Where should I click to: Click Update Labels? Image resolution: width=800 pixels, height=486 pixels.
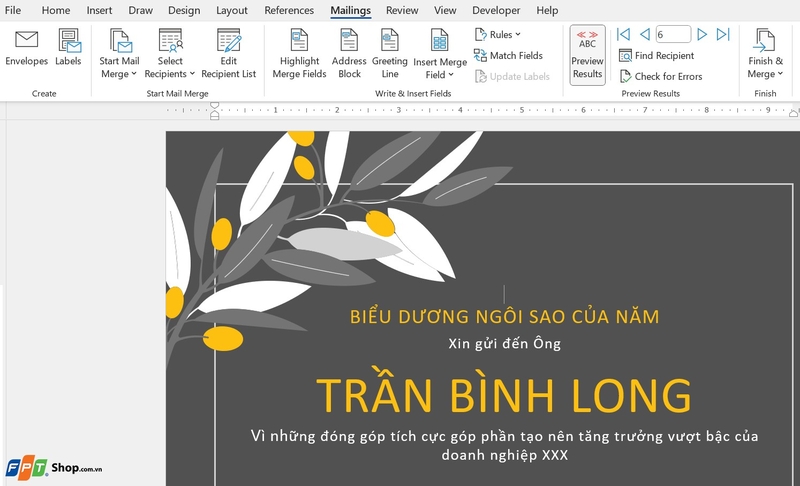click(512, 76)
